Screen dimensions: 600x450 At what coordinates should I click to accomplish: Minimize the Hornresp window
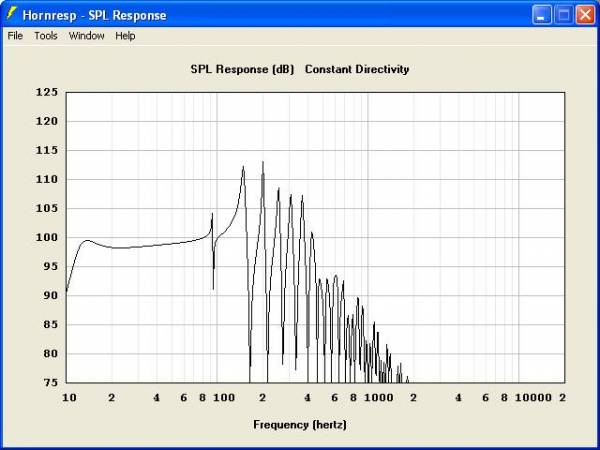click(x=541, y=15)
